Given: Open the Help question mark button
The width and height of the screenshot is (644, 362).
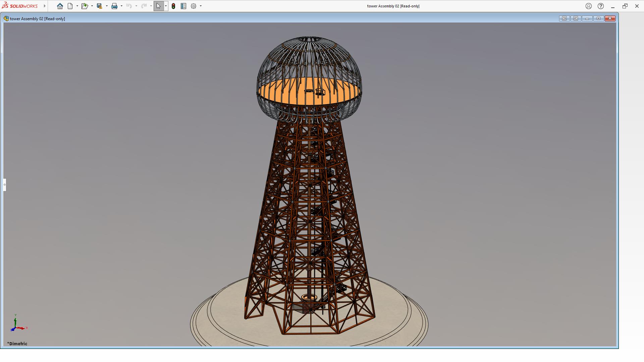Looking at the screenshot, I should pyautogui.click(x=601, y=6).
